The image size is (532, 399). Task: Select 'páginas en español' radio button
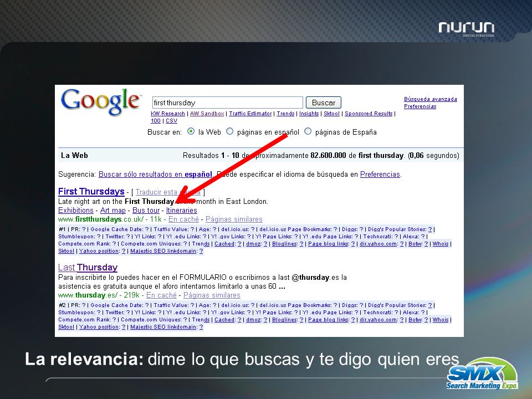coord(229,131)
